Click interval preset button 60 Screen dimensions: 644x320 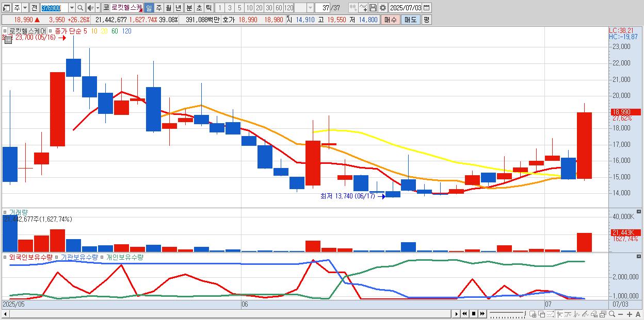(x=279, y=8)
